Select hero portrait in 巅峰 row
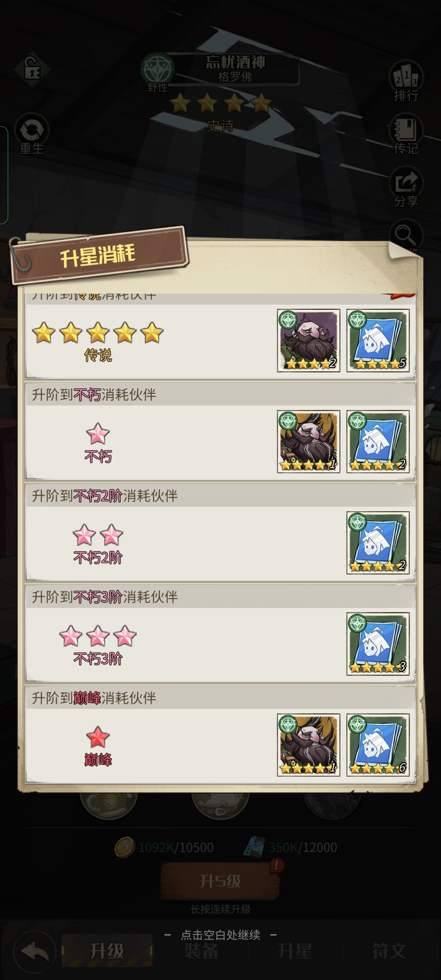Screen dimensions: 441x980 pyautogui.click(x=309, y=745)
